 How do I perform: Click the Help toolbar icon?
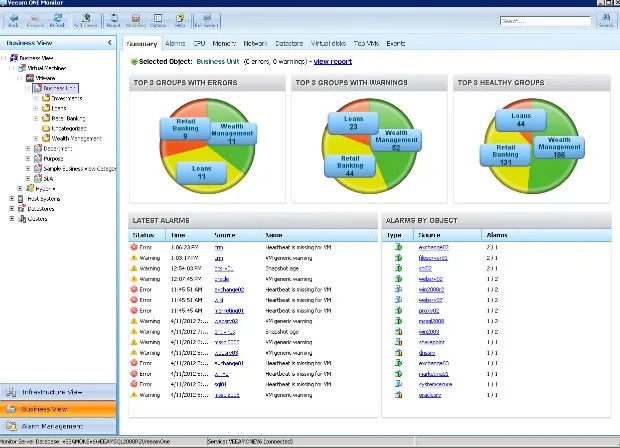pos(180,20)
